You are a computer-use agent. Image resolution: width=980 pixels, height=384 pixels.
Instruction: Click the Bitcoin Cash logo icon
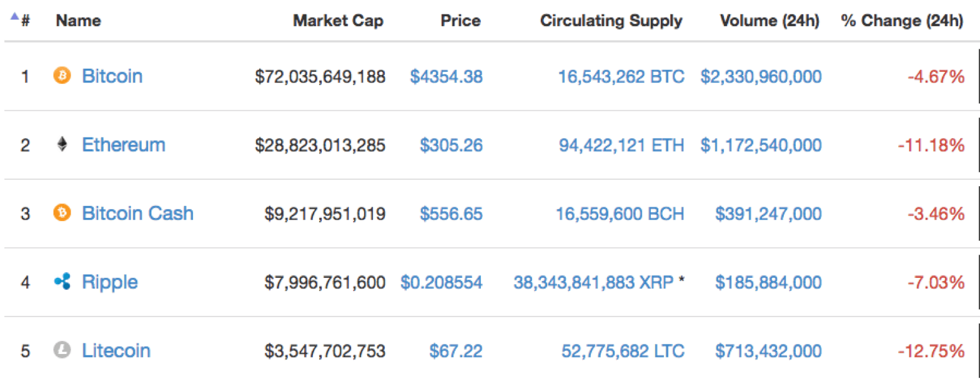62,213
